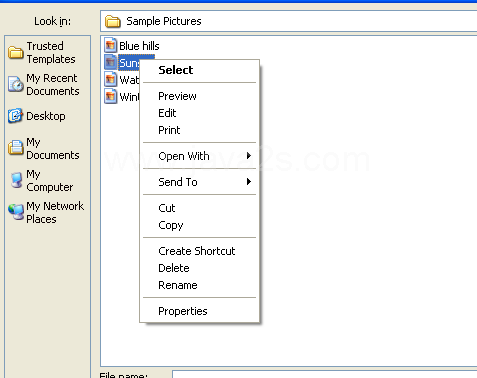
Task: Click the My Recent Documents label
Action: (x=53, y=84)
